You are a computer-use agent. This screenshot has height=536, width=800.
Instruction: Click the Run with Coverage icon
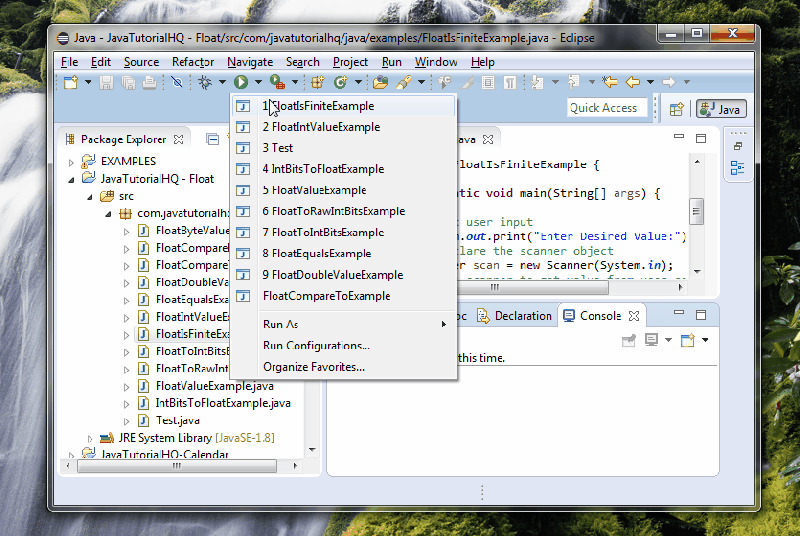277,82
